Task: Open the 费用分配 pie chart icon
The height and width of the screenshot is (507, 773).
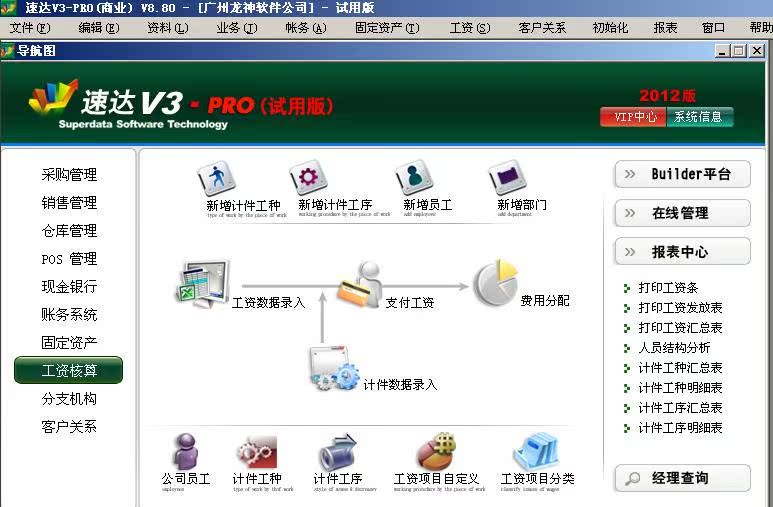Action: point(494,283)
